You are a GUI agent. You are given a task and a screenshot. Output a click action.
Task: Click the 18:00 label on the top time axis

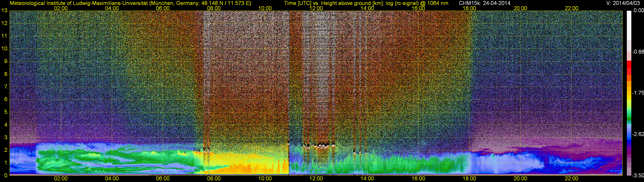(469, 8)
